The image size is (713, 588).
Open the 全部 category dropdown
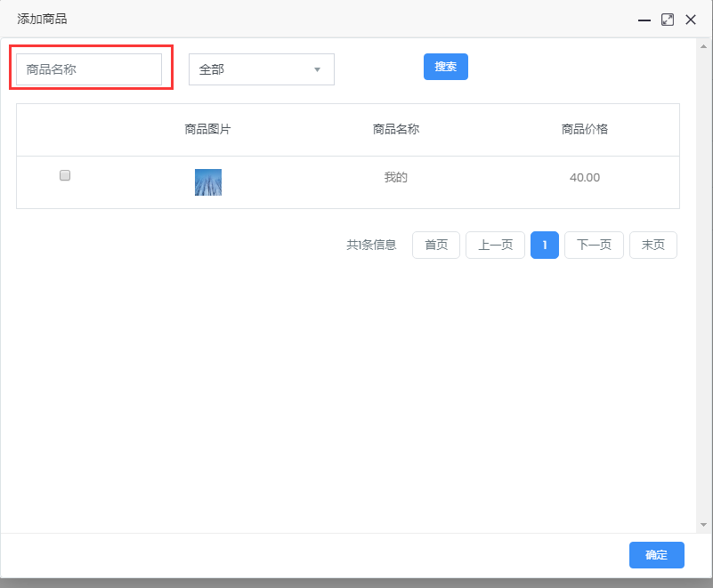pyautogui.click(x=262, y=69)
